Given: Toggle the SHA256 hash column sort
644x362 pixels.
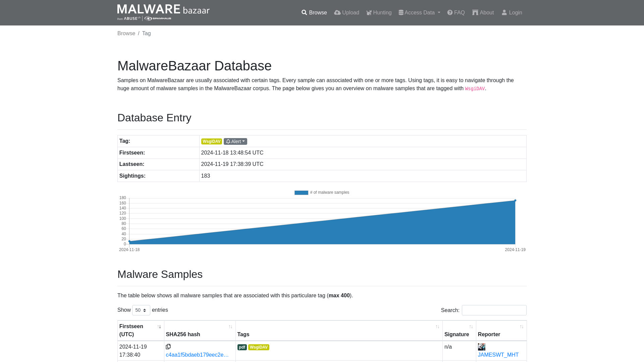Looking at the screenshot, I should (230, 327).
